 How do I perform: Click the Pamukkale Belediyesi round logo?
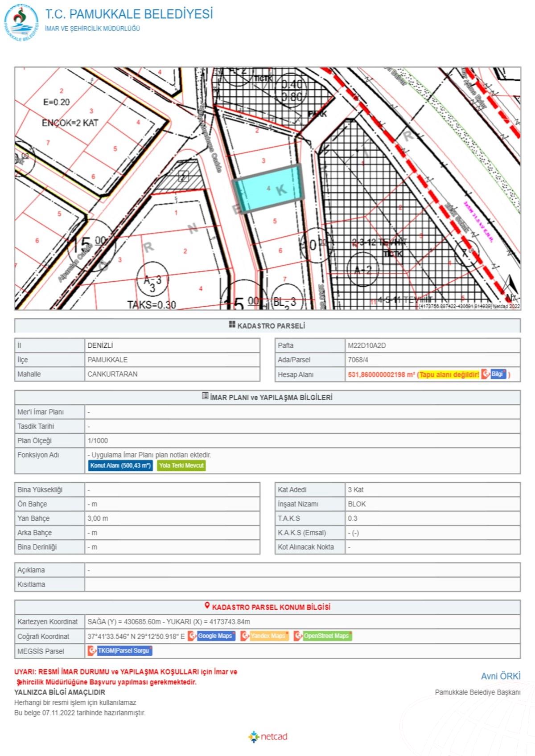click(x=21, y=23)
